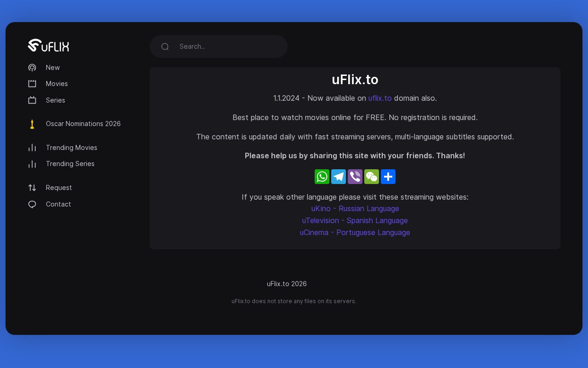Image resolution: width=588 pixels, height=368 pixels.
Task: Share the site via Telegram
Action: [339, 177]
